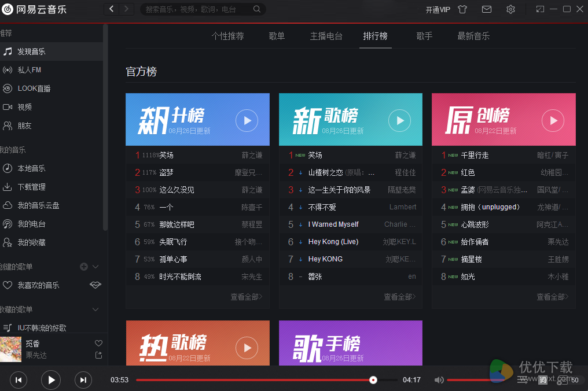588x391 pixels.
Task: Open the messages envelope icon
Action: (486, 9)
